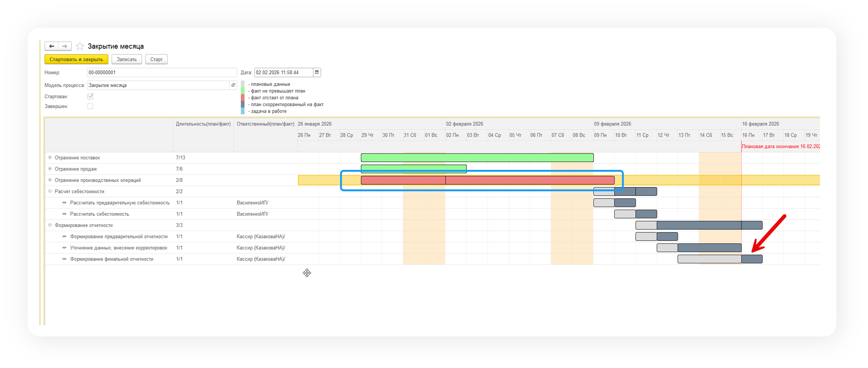Toggle the Стартован checkbox
The height and width of the screenshot is (368, 868).
[x=90, y=96]
